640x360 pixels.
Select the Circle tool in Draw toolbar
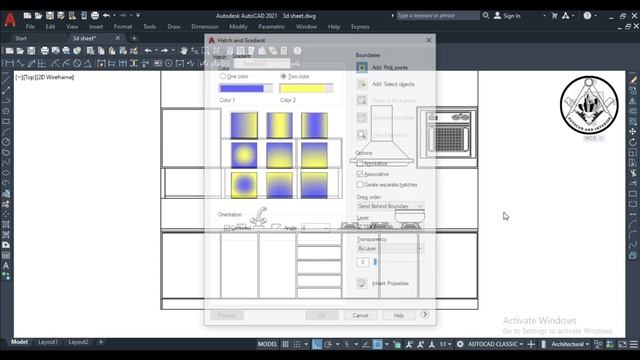pos(6,142)
